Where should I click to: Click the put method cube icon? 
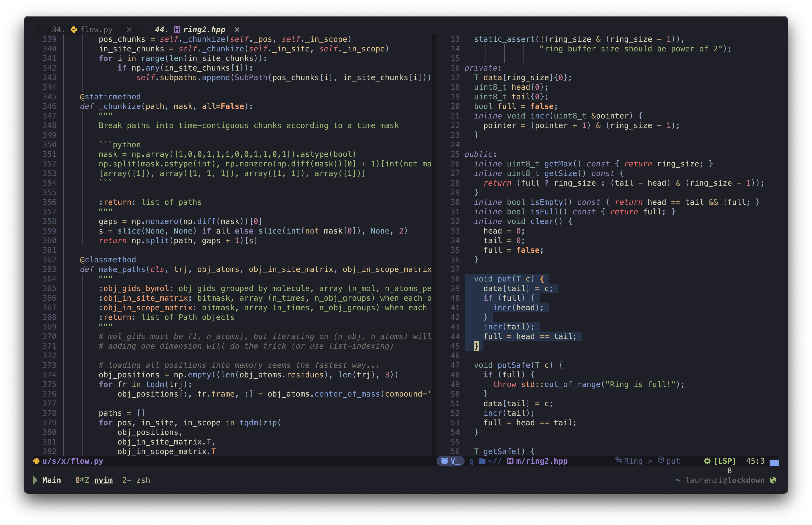click(x=661, y=460)
